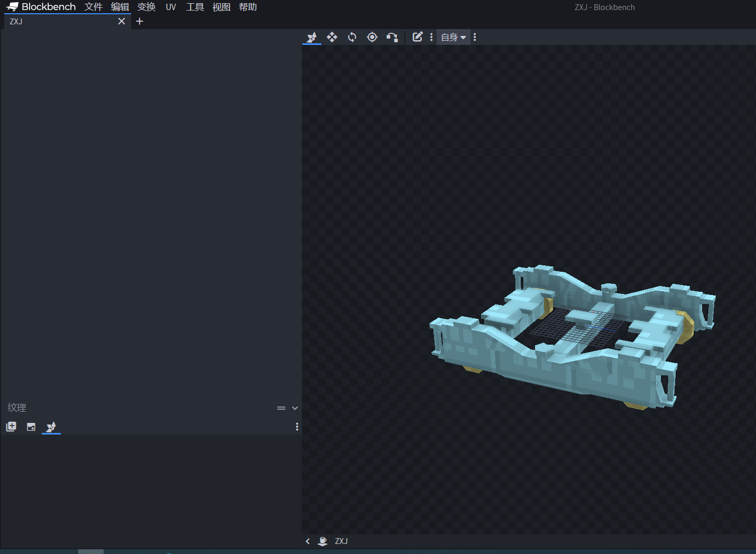Add a new project tab
The image size is (756, 554).
click(140, 21)
